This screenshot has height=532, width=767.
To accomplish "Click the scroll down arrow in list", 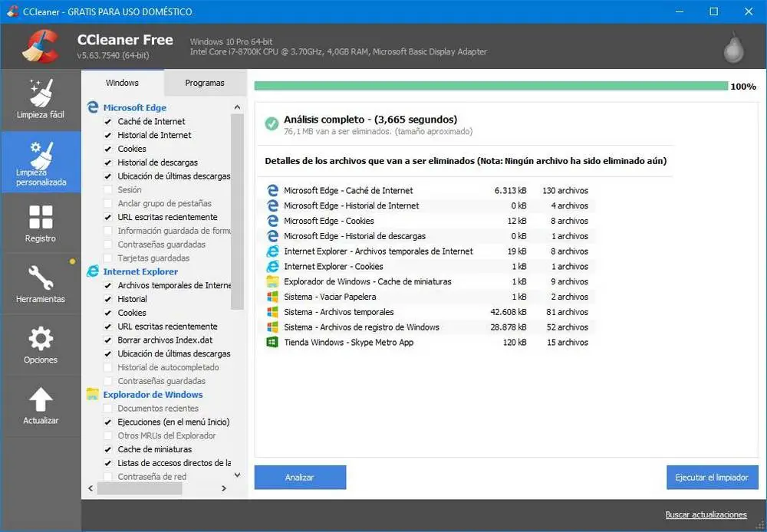I will (237, 475).
